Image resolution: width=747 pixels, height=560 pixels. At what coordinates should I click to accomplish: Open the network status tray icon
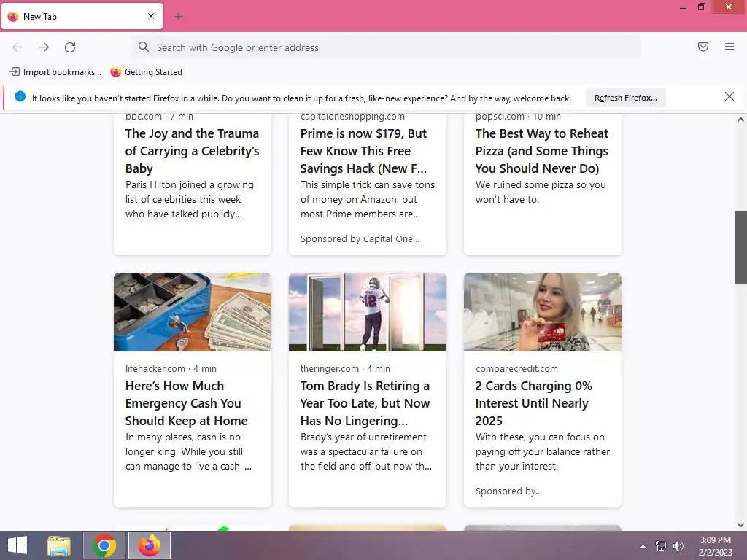pyautogui.click(x=661, y=546)
